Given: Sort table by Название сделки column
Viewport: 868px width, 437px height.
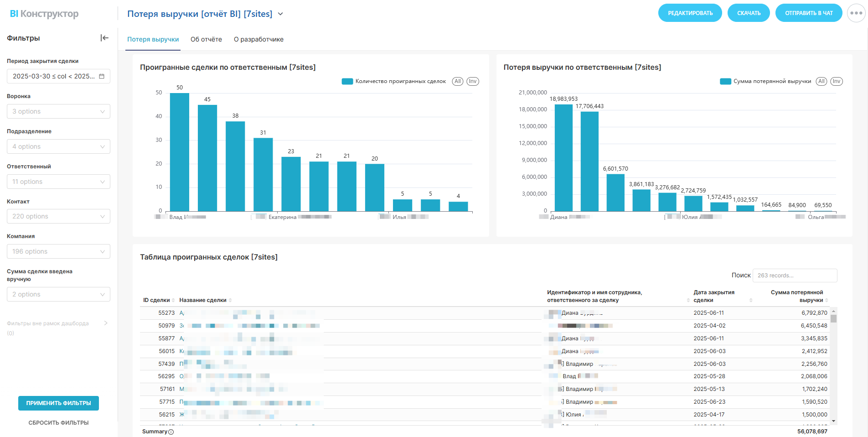Looking at the screenshot, I should [230, 300].
